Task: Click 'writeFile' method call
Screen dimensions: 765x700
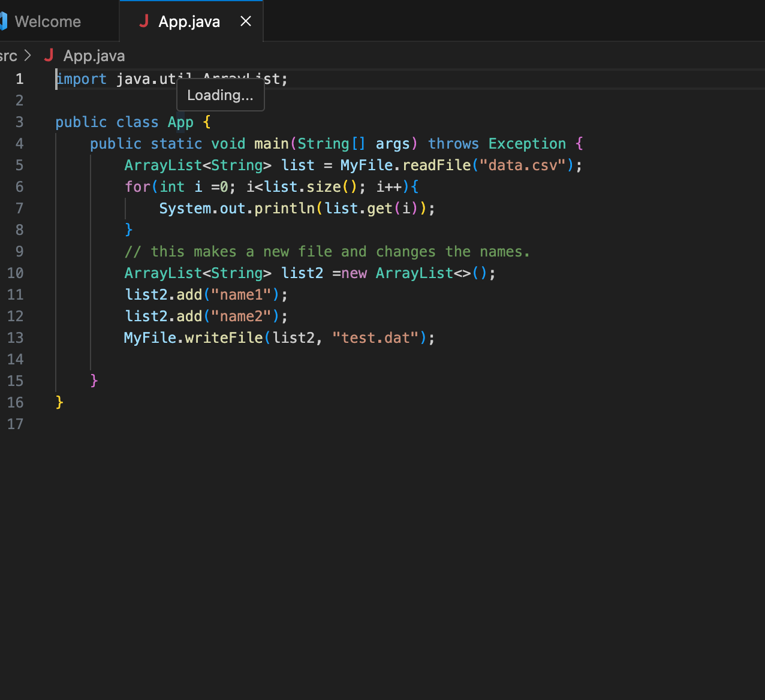Action: [x=224, y=338]
